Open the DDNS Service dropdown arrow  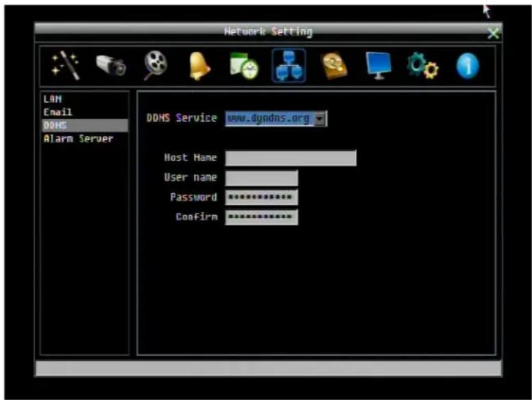point(319,118)
